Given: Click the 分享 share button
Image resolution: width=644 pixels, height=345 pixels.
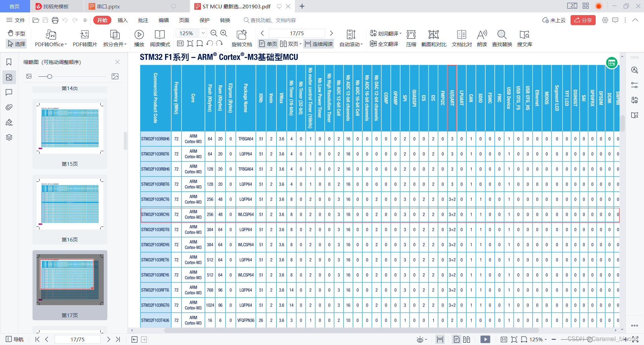Looking at the screenshot, I should coord(583,20).
